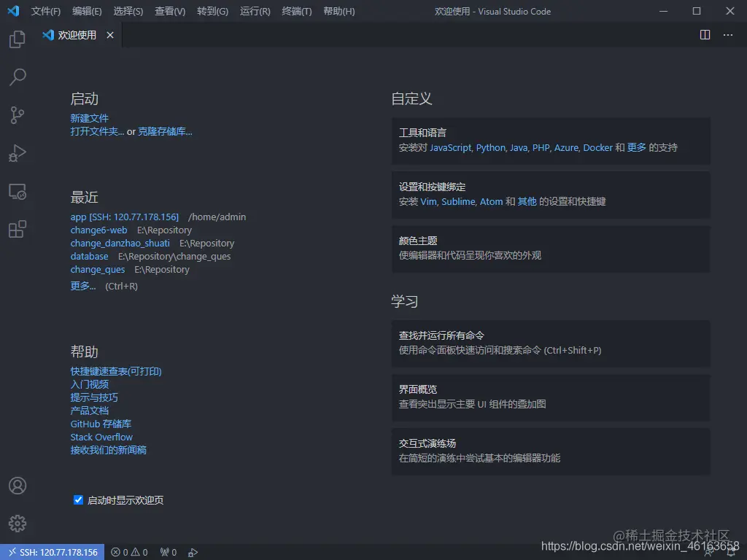The width and height of the screenshot is (747, 560).
Task: Install PHP support link
Action: pos(541,147)
